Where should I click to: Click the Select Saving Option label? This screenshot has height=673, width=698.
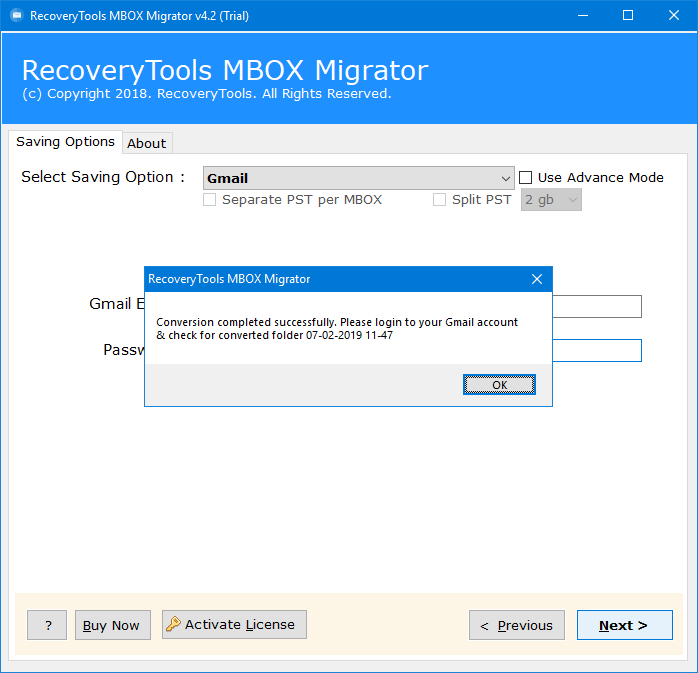(x=103, y=177)
